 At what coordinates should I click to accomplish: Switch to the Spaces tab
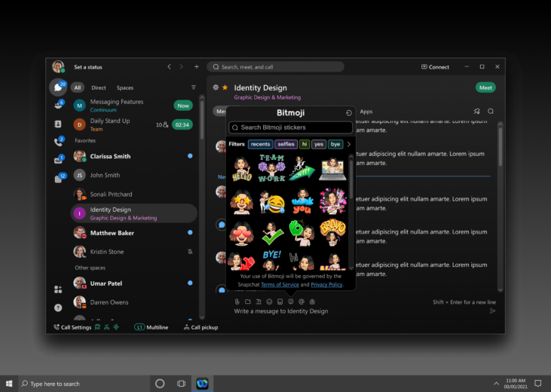pos(124,87)
